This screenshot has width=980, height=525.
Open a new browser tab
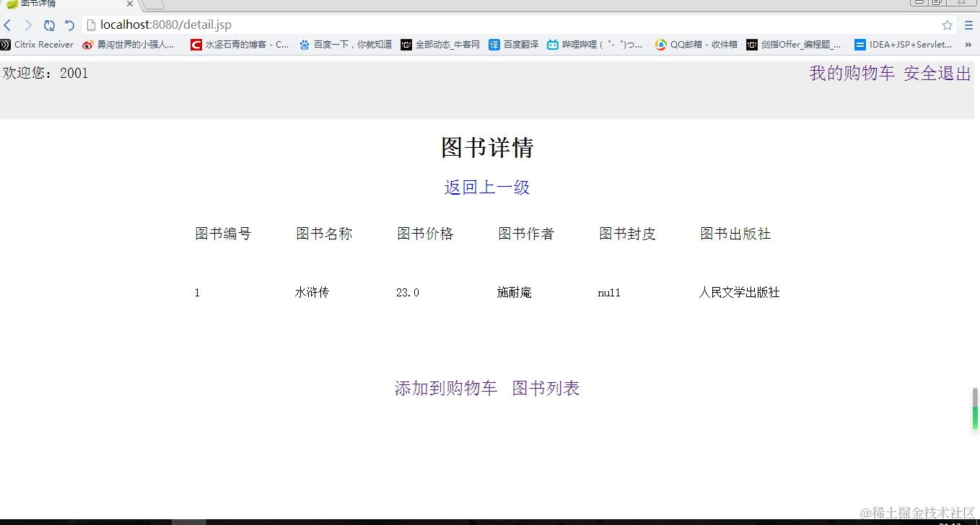pos(152,4)
